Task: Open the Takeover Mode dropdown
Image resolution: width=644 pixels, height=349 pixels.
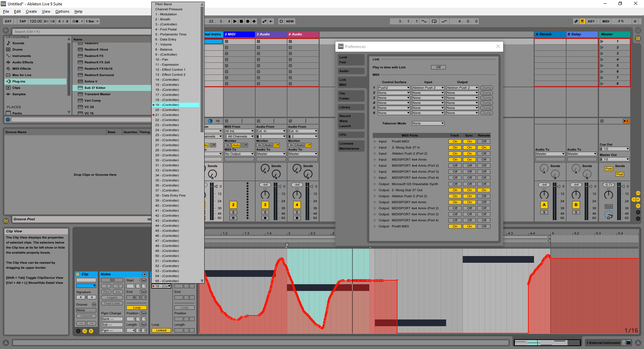Action: click(428, 123)
